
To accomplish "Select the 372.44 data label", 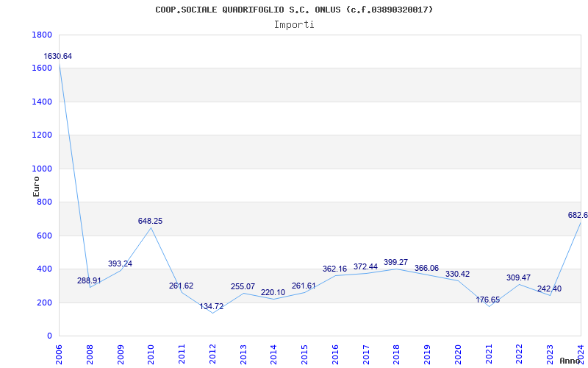I will (365, 266).
